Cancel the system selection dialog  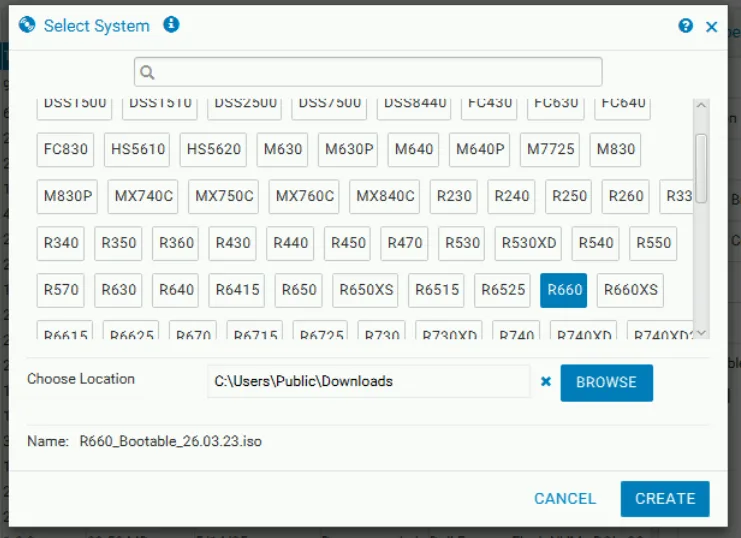tap(564, 498)
